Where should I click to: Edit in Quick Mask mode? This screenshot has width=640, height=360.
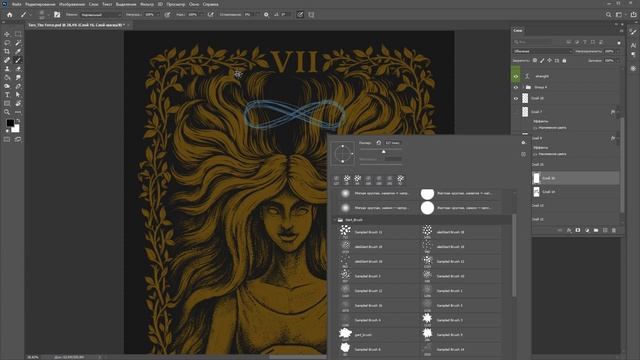click(7, 140)
